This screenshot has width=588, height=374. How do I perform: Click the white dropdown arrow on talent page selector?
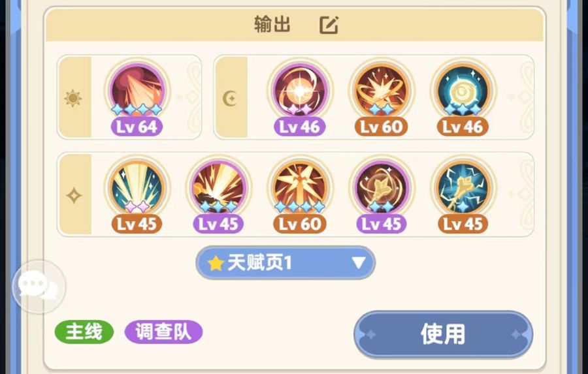[x=359, y=262]
